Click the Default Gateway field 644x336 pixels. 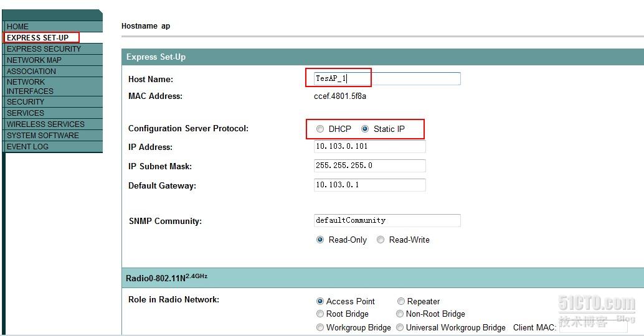tap(369, 185)
